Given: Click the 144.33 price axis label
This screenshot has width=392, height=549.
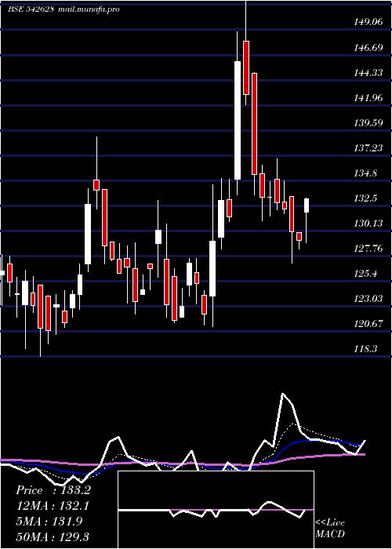Looking at the screenshot, I should point(368,73).
